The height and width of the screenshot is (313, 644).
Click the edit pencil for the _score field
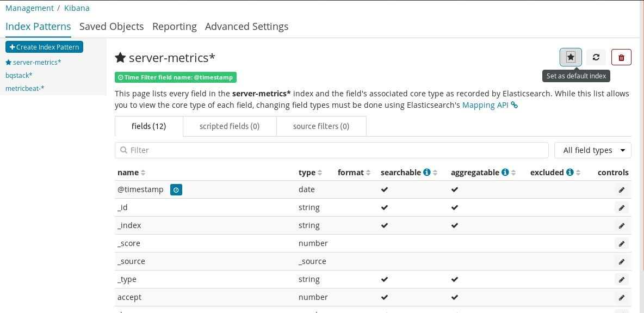tap(621, 243)
